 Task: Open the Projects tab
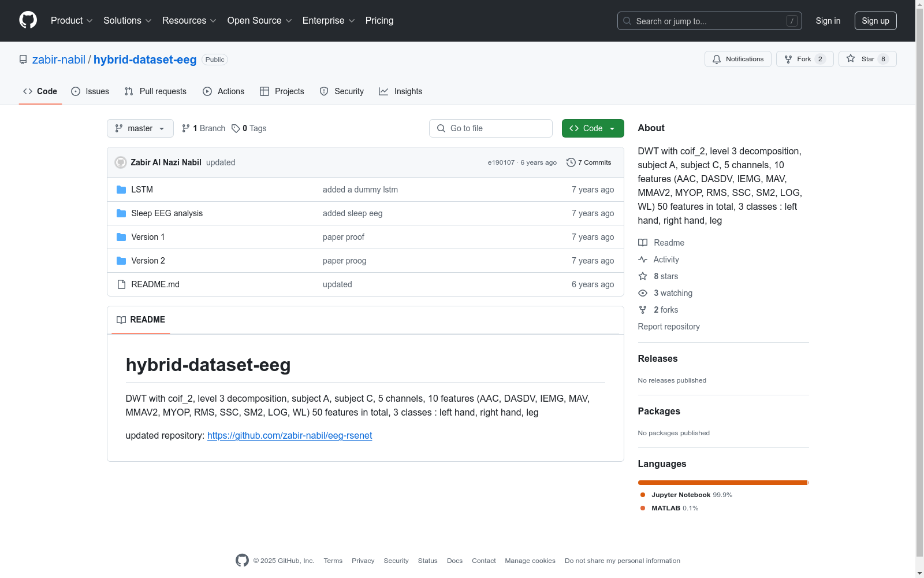tap(282, 91)
